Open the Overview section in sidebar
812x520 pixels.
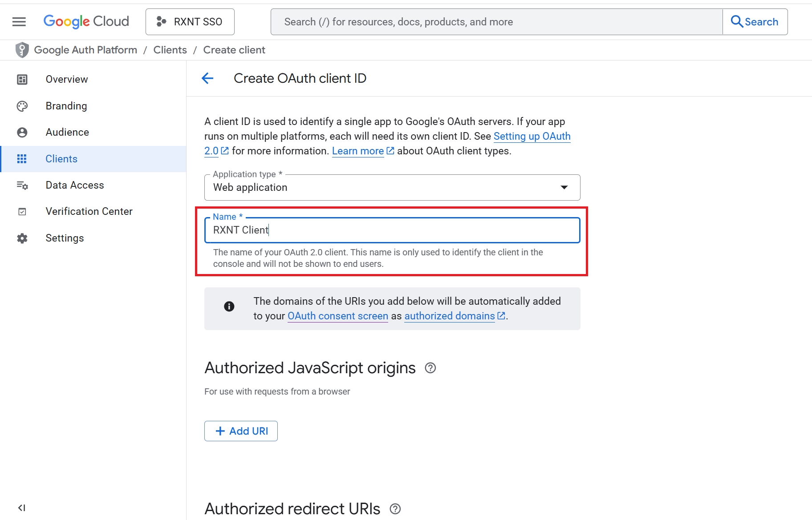pos(67,79)
